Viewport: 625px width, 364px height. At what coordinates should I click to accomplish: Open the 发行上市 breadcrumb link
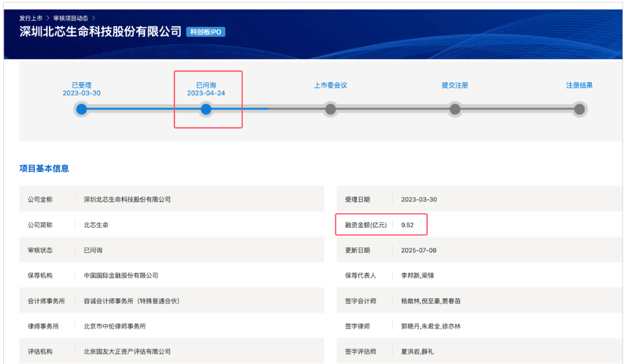31,18
